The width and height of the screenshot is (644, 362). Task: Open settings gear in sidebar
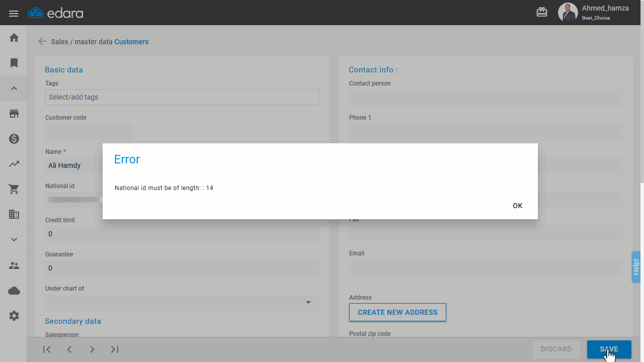[x=14, y=316]
